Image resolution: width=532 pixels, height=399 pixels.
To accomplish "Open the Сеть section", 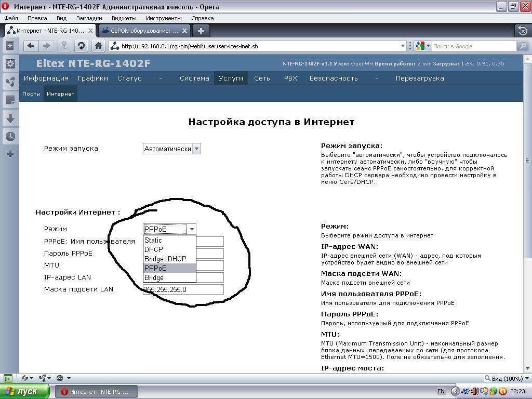I will click(x=262, y=78).
